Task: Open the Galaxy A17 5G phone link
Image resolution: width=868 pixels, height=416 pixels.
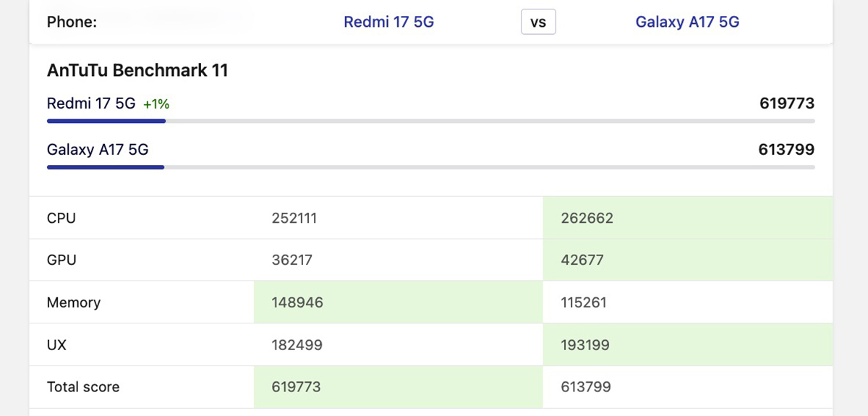Action: coord(687,22)
